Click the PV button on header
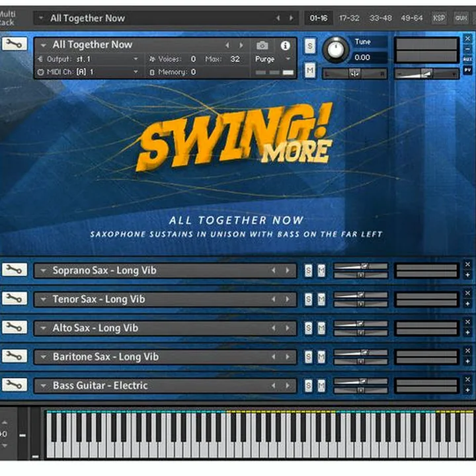 click(467, 71)
